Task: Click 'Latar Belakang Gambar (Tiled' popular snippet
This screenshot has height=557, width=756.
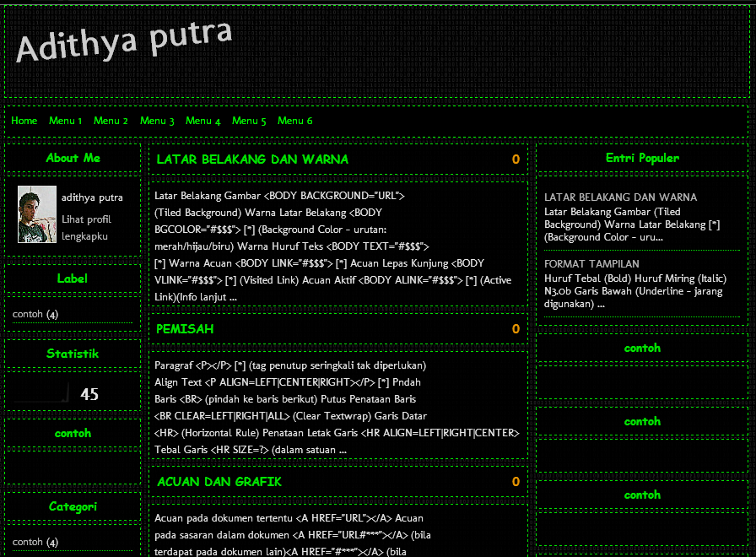Action: tap(613, 212)
